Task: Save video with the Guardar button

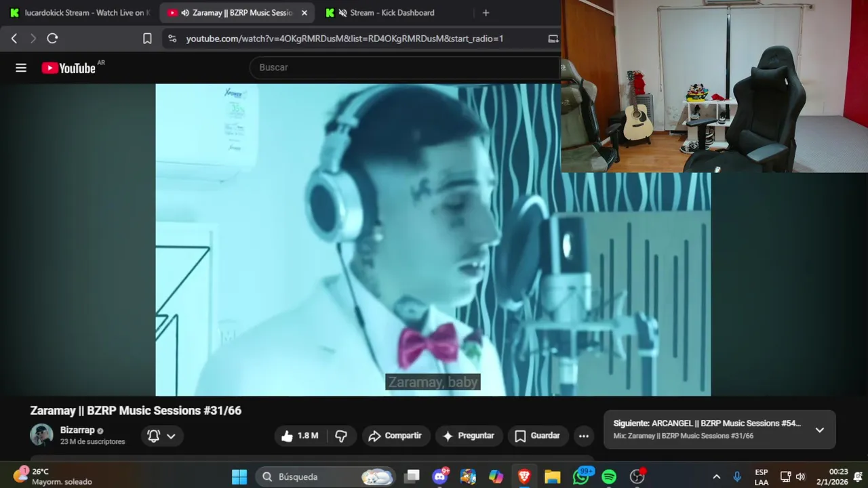Action: pyautogui.click(x=538, y=436)
